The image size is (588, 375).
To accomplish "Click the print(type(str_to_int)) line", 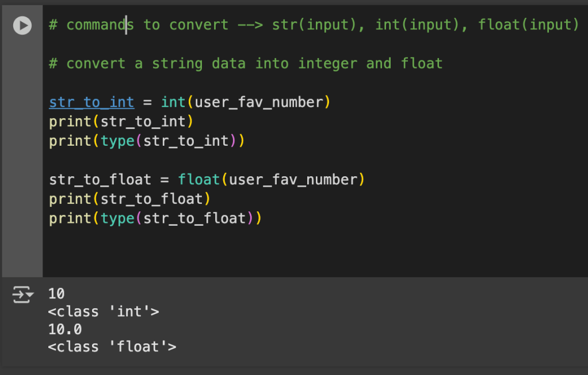I will click(x=147, y=141).
